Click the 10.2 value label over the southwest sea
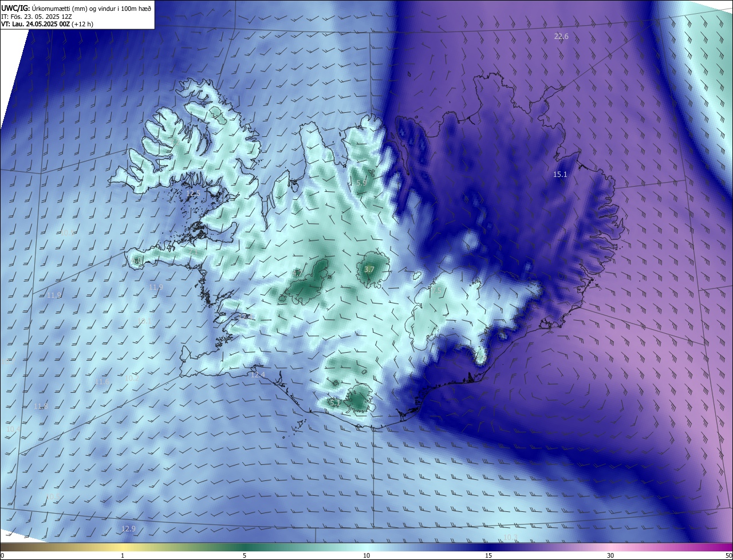The image size is (733, 560). 132,378
